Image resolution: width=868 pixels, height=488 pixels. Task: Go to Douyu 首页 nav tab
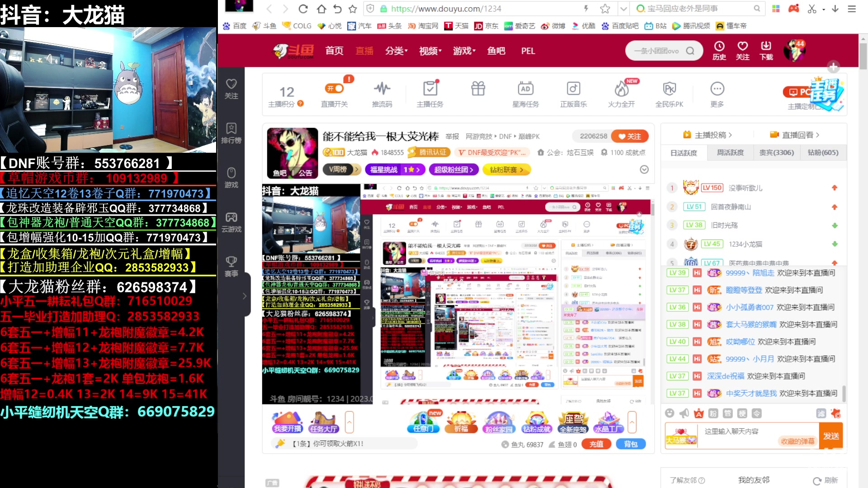click(x=334, y=51)
